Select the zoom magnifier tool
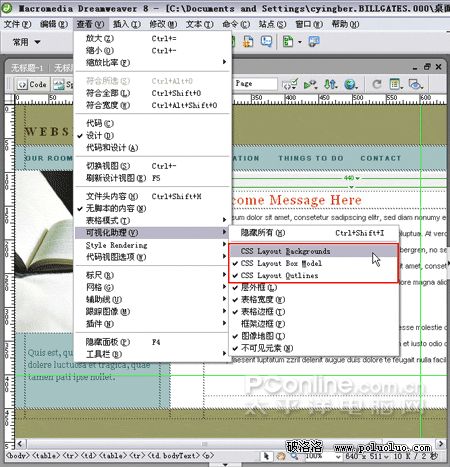 294,456
